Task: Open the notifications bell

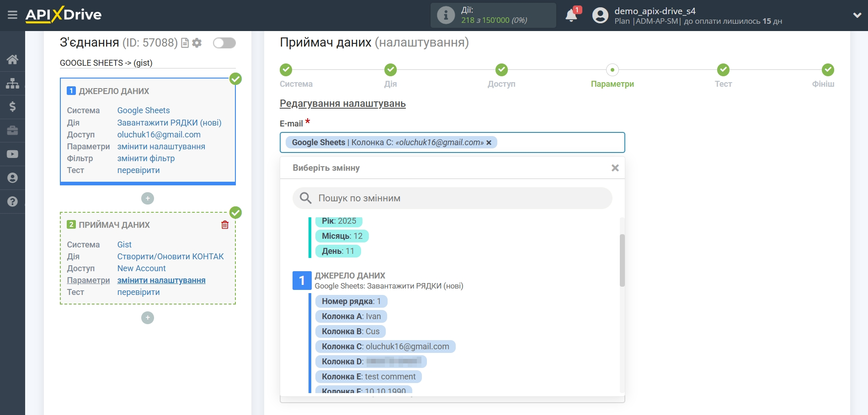Action: tap(571, 16)
